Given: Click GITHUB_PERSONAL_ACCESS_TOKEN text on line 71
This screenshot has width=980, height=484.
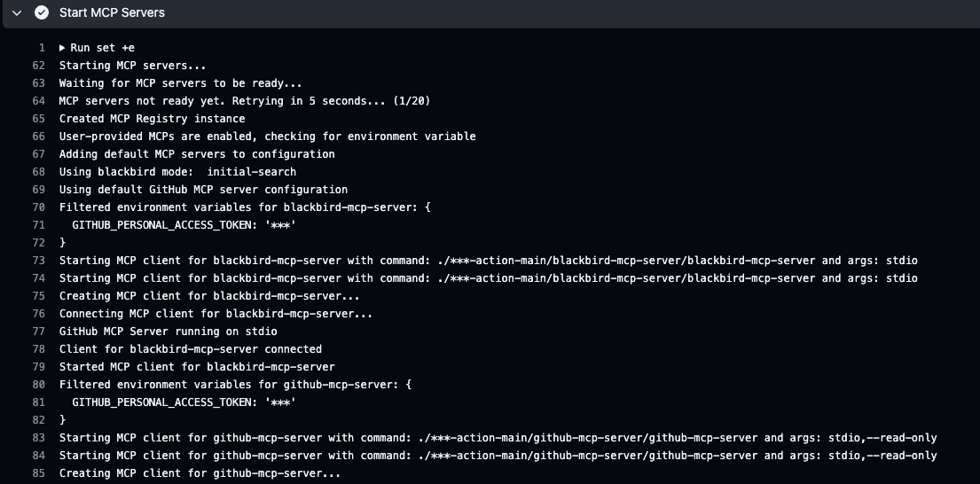Looking at the screenshot, I should pos(162,225).
